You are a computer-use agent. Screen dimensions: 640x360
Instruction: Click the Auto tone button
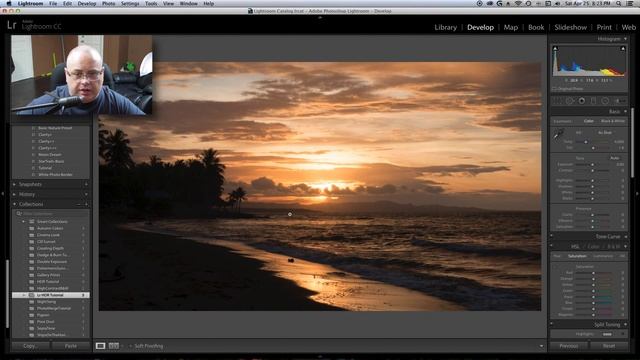pyautogui.click(x=615, y=158)
